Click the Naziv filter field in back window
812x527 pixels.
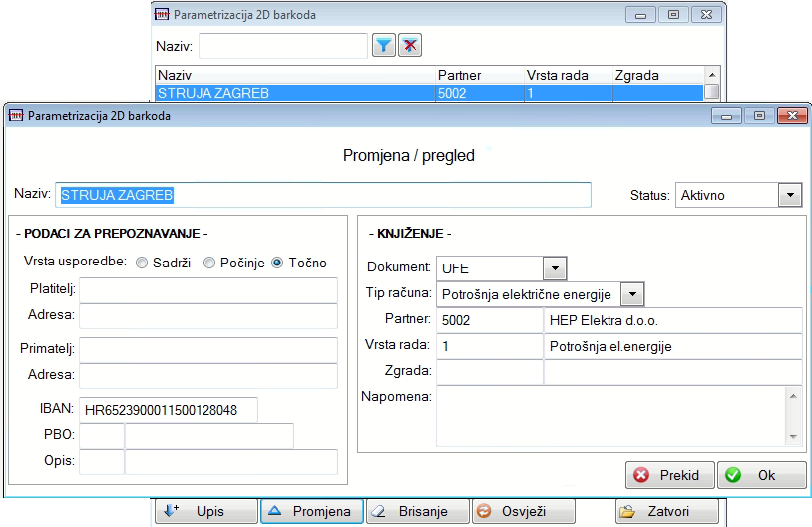283,46
